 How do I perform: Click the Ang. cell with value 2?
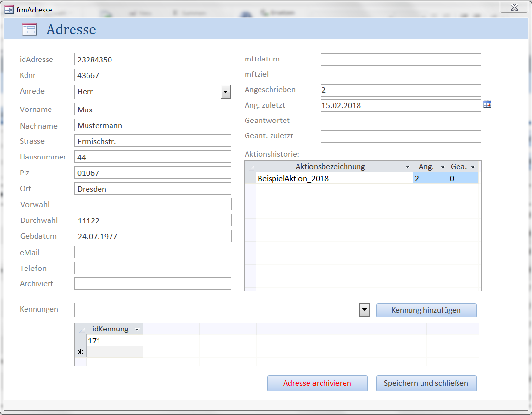coord(431,178)
